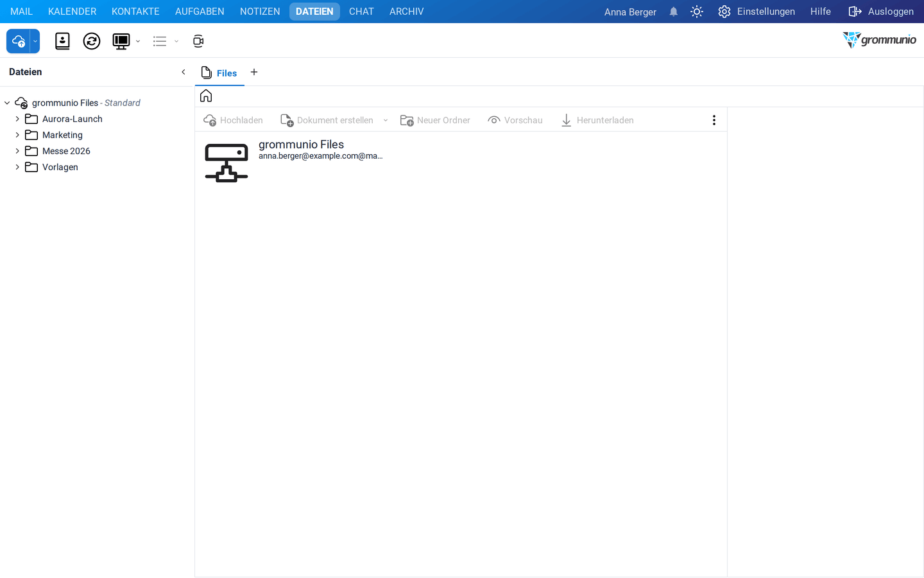Screen dimensions: 924x578
Task: Click the Hilfe link
Action: [821, 12]
